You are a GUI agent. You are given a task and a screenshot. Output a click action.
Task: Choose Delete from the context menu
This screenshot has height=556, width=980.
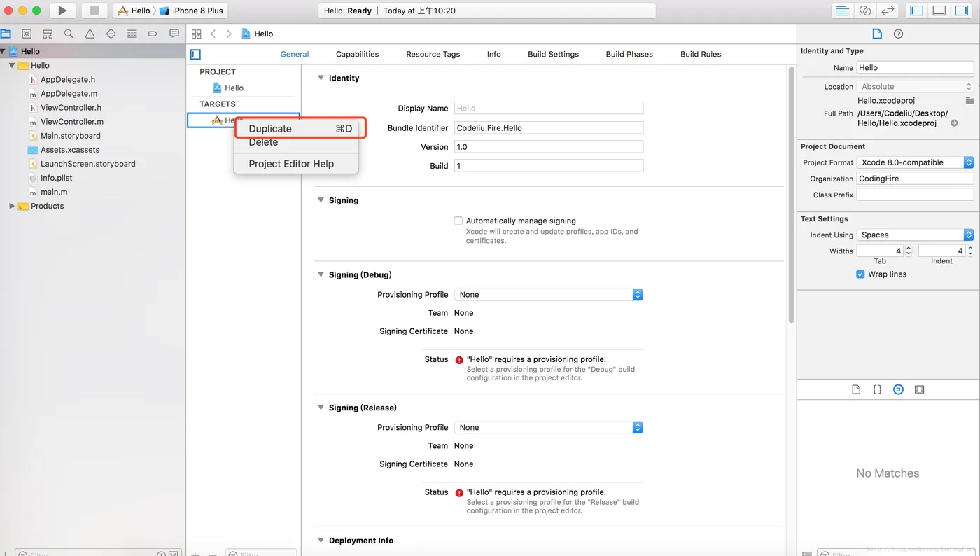pos(296,142)
